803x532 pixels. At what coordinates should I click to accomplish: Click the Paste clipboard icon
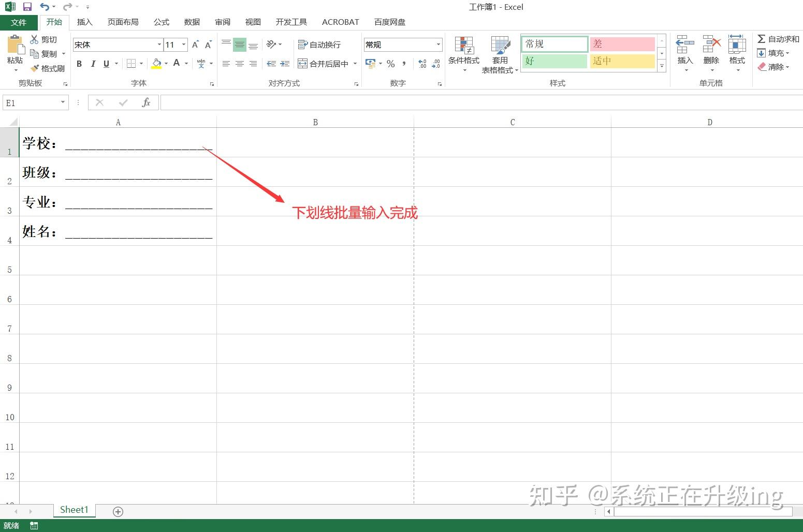(15, 46)
